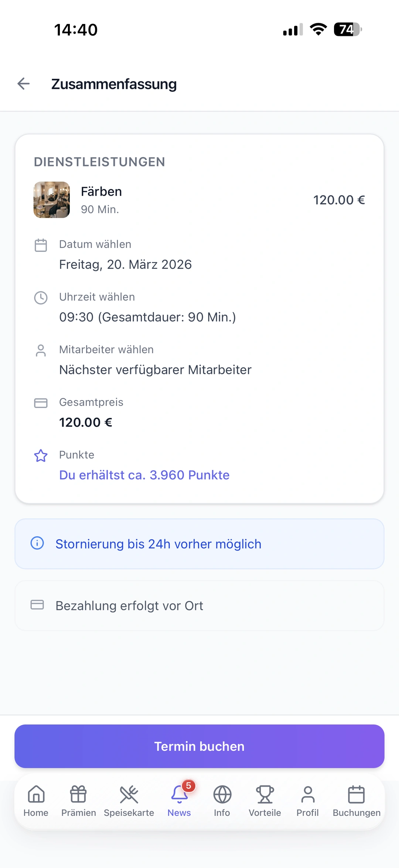Tap the star icon next to Punkte

pyautogui.click(x=41, y=456)
